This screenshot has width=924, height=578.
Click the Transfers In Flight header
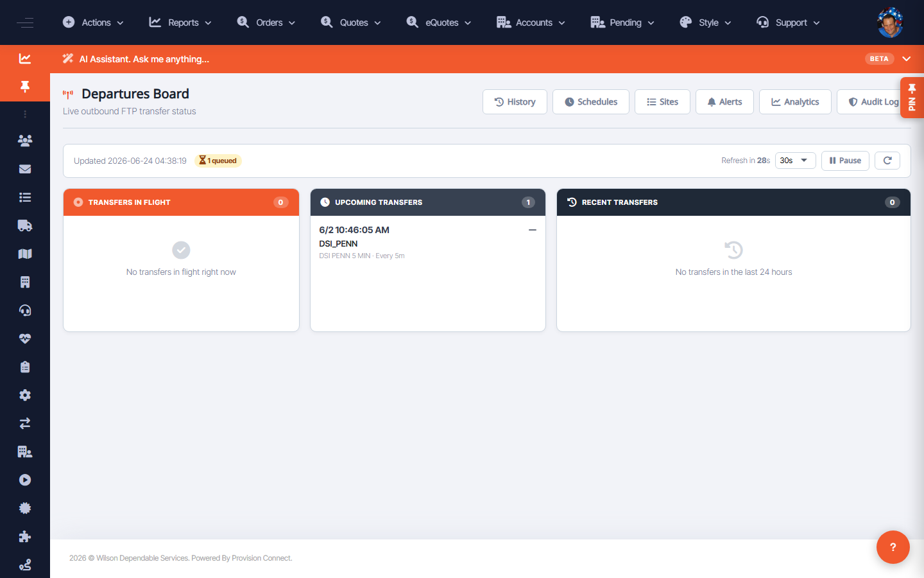point(181,202)
